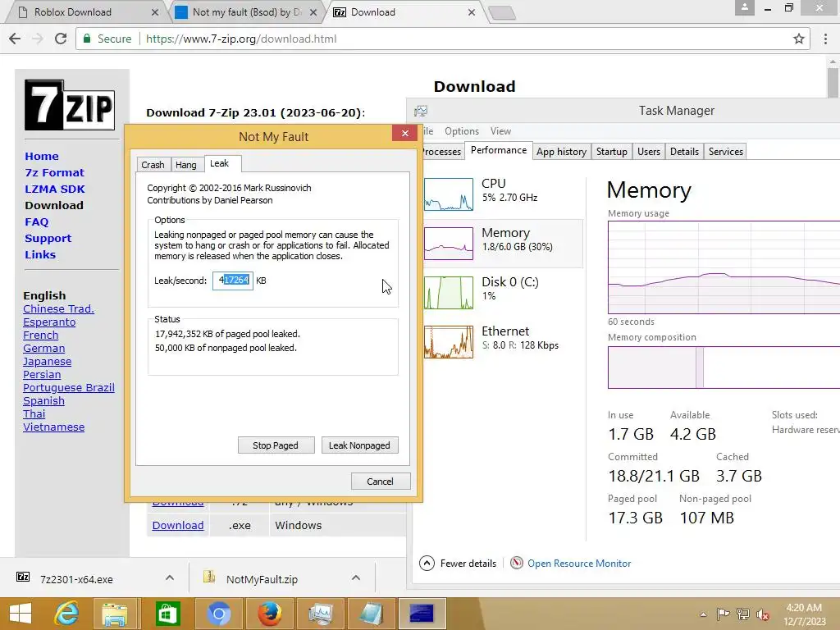The width and height of the screenshot is (840, 630).
Task: Open the Windows Start button
Action: coord(21,614)
